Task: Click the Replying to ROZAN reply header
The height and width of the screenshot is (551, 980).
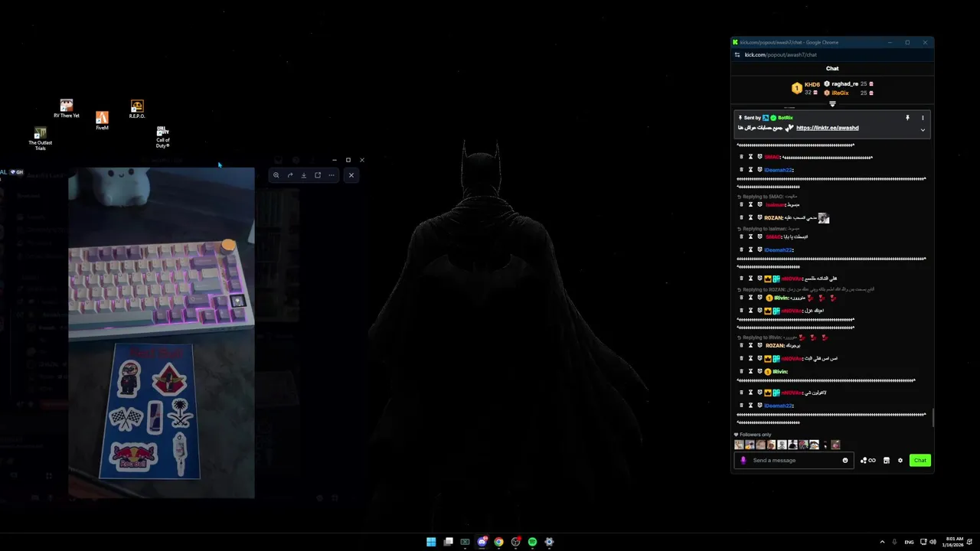Action: (x=807, y=289)
